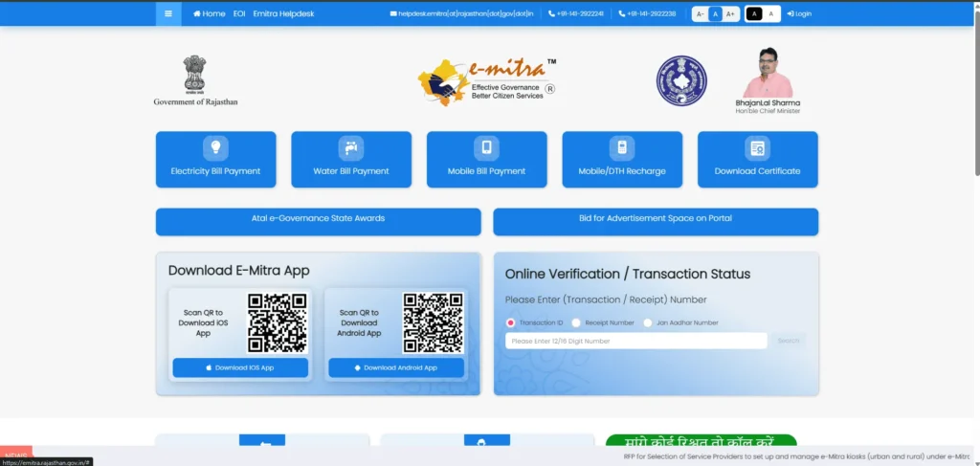The width and height of the screenshot is (980, 466).
Task: Click the scrolling RFP news text
Action: (796, 456)
